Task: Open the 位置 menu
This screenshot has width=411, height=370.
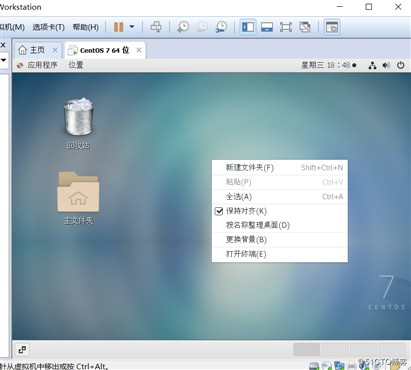Action: (x=76, y=65)
